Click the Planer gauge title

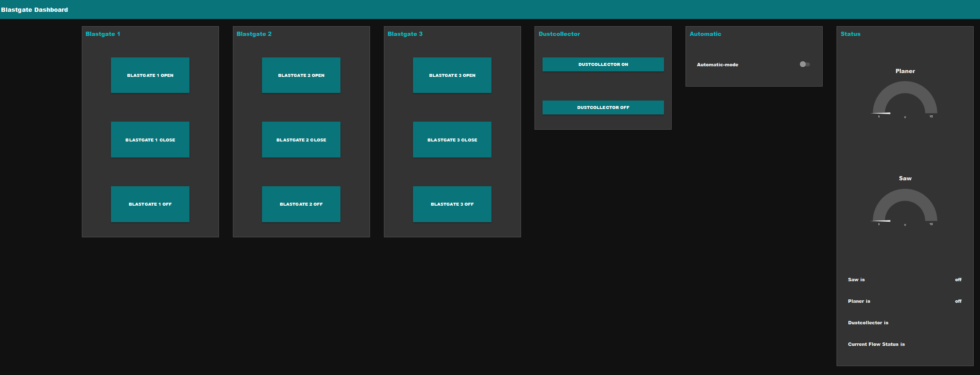pyautogui.click(x=905, y=71)
